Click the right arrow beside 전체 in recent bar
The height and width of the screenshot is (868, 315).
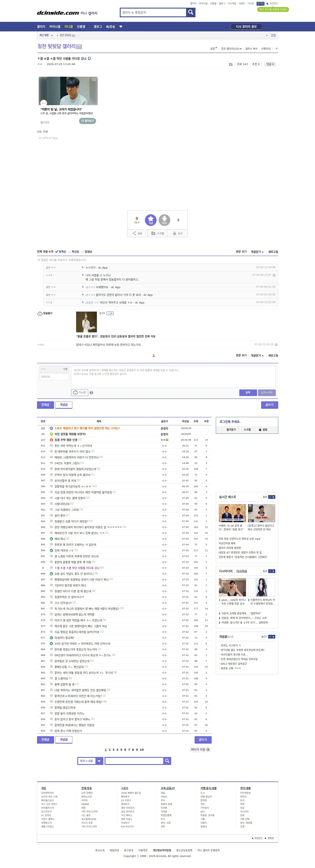point(267,35)
